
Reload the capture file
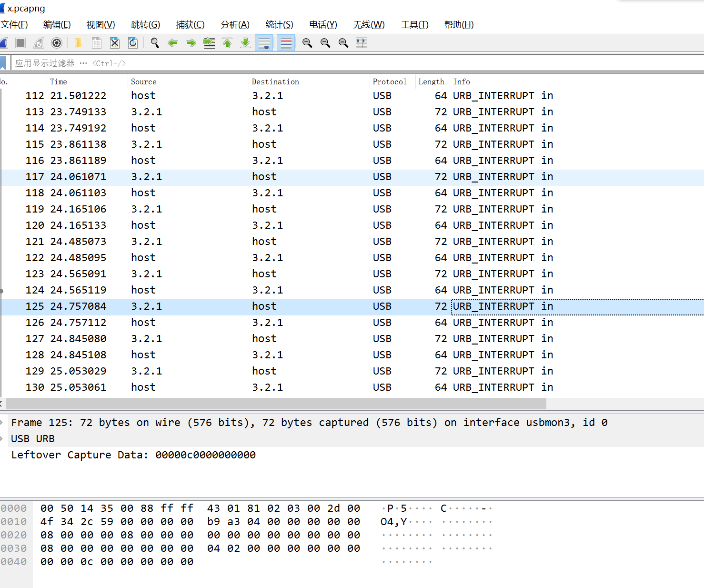(133, 43)
